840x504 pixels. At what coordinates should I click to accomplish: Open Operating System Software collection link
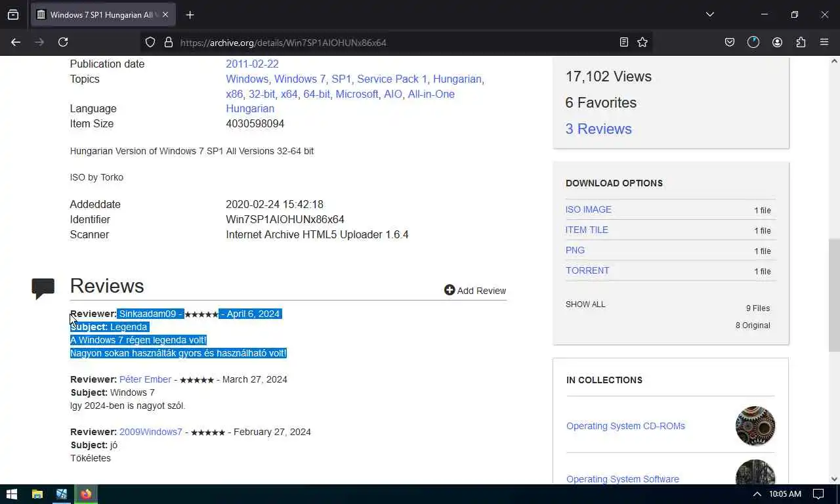pos(623,479)
